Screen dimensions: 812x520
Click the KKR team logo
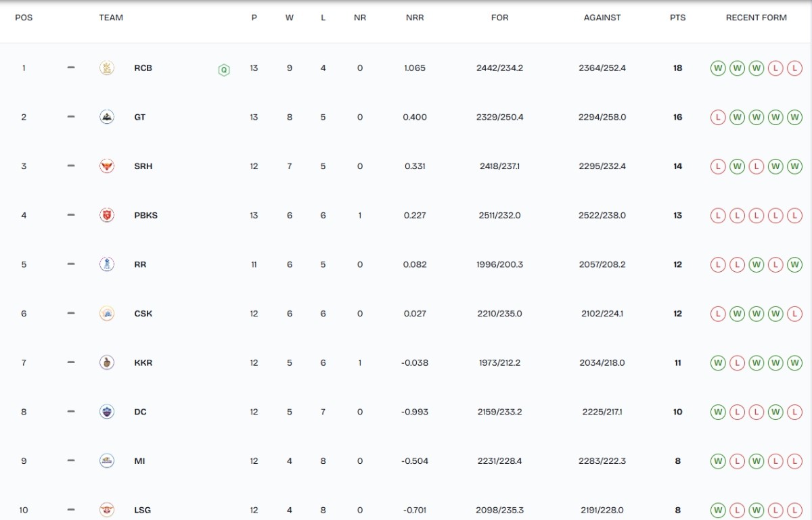pyautogui.click(x=107, y=363)
